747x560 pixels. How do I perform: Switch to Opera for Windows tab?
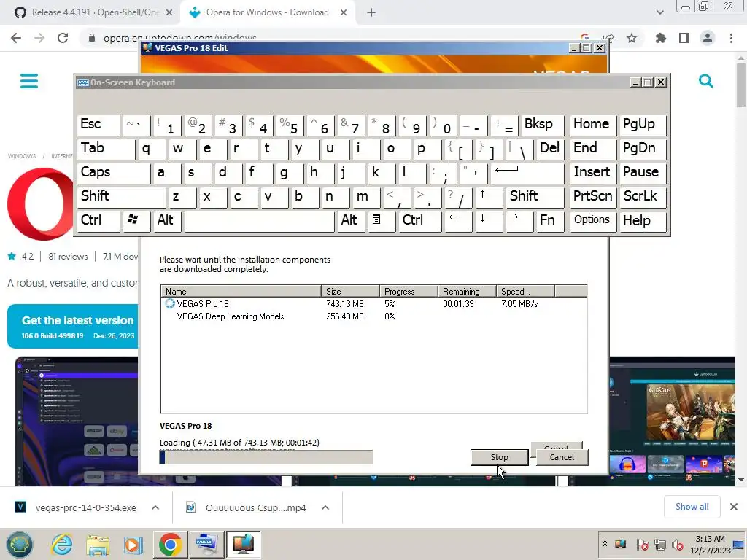pyautogui.click(x=267, y=12)
